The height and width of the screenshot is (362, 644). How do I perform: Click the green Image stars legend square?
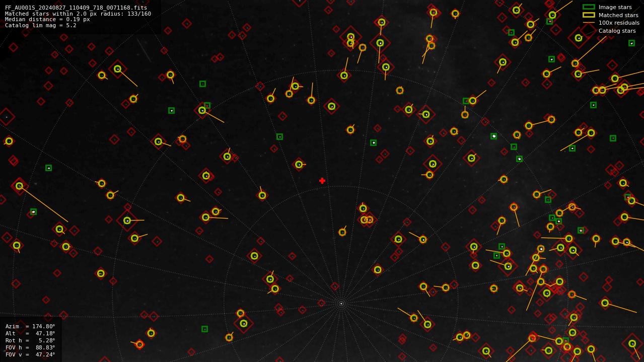589,7
